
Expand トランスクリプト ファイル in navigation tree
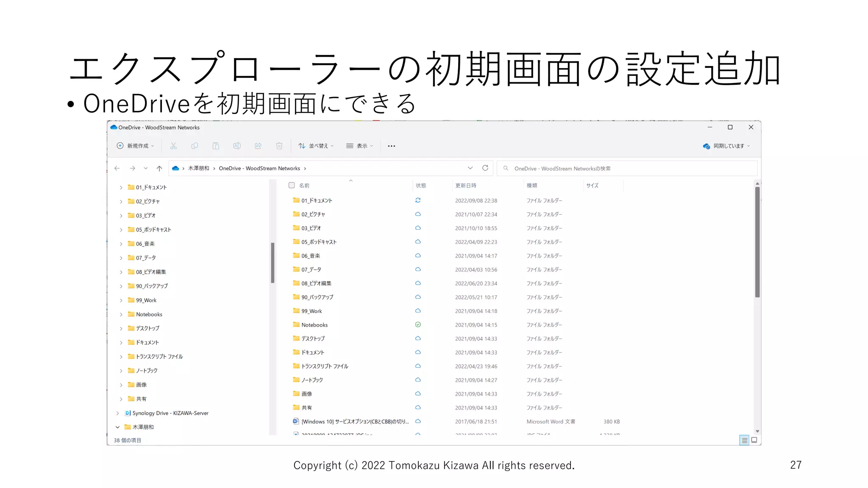pyautogui.click(x=121, y=357)
